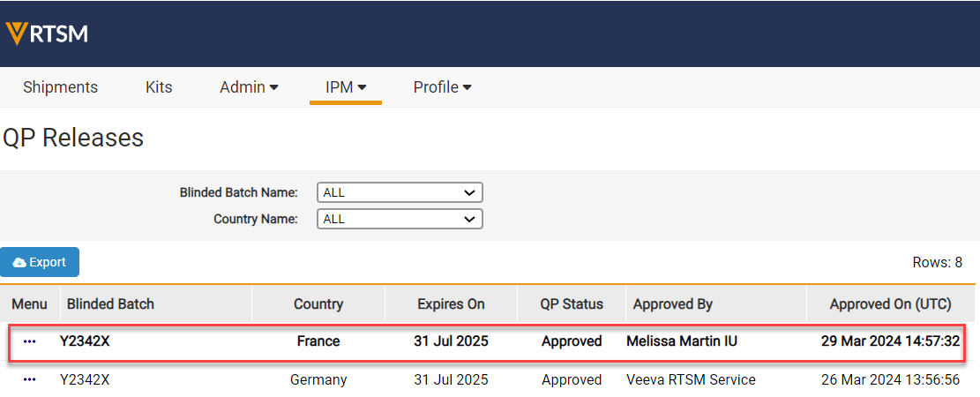The height and width of the screenshot is (397, 980).
Task: Sort by the Blinded Batch column header
Action: (110, 304)
